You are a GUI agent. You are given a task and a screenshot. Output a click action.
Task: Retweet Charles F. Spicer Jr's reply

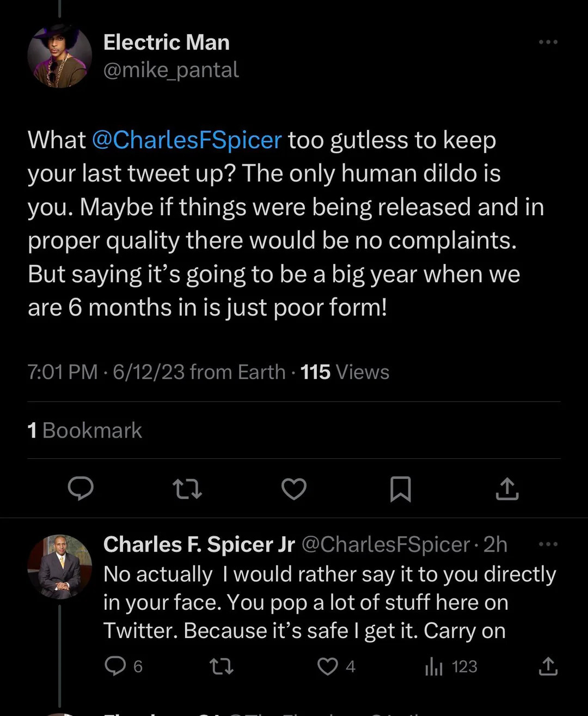point(222,666)
